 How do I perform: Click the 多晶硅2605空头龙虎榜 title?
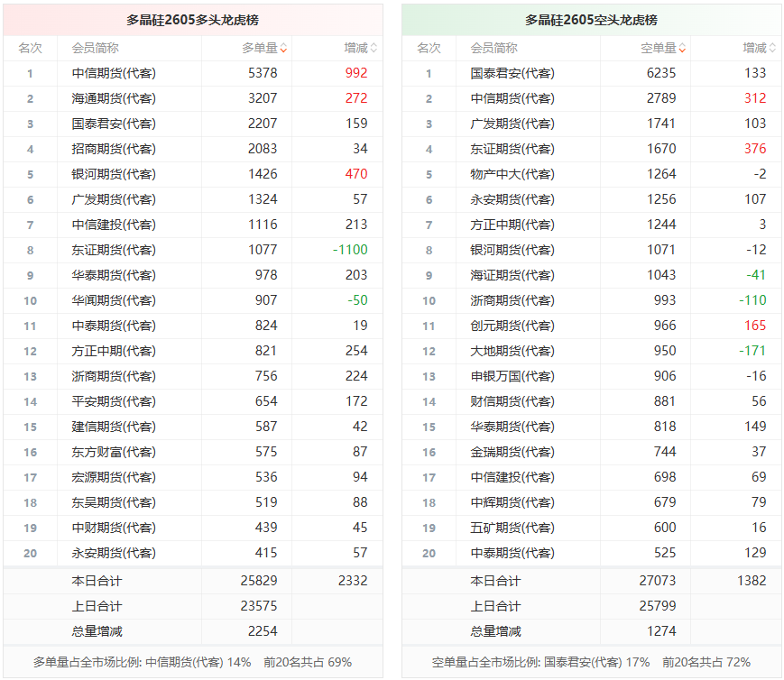pos(591,20)
